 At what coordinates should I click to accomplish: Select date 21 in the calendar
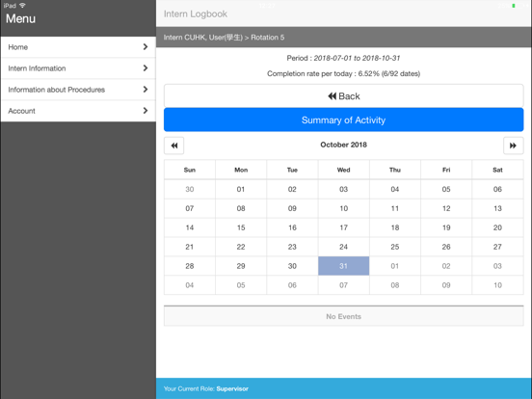[190, 247]
